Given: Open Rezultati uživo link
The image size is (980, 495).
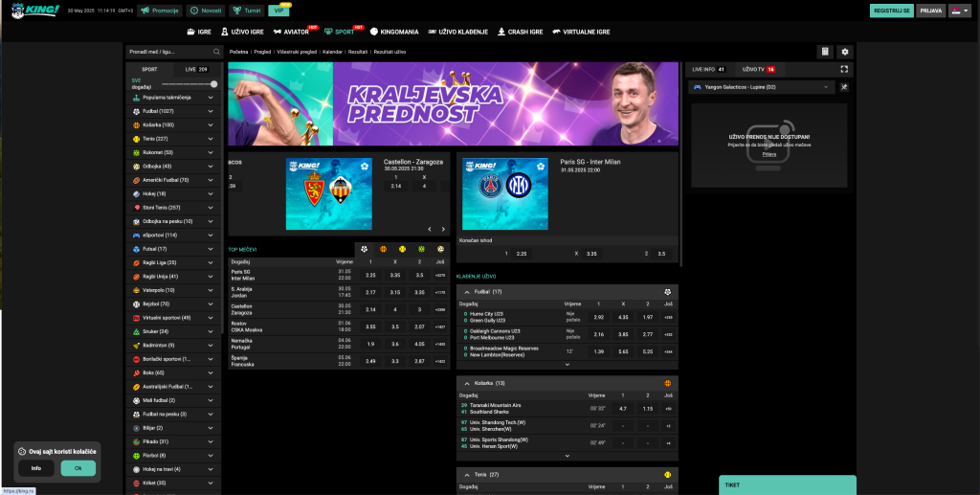Looking at the screenshot, I should (x=390, y=52).
